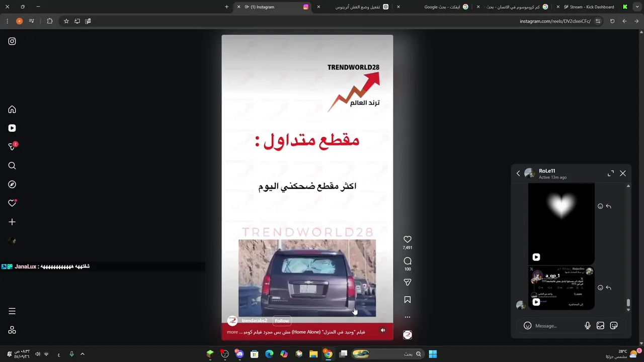
Task: Open media controls in Chrome toolbar
Action: 31,21
